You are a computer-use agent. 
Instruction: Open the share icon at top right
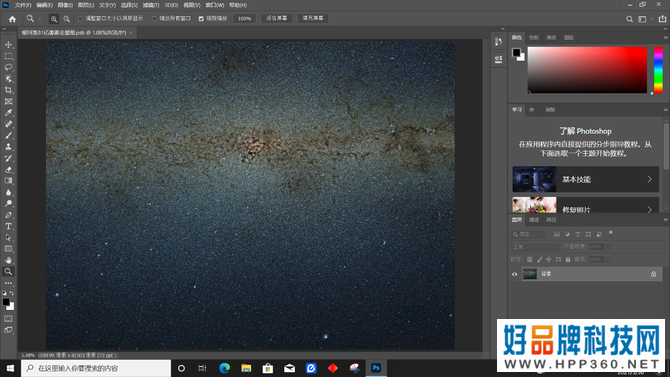tap(662, 19)
